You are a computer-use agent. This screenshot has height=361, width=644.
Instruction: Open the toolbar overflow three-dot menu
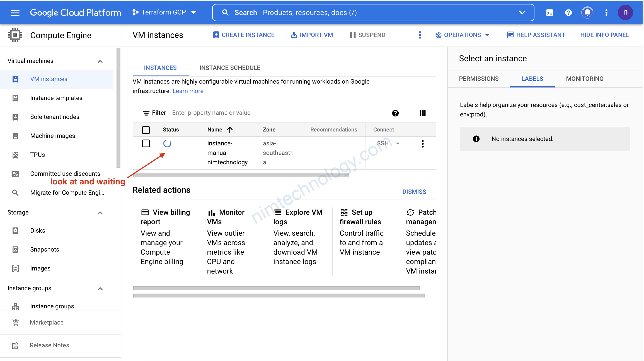tap(420, 35)
